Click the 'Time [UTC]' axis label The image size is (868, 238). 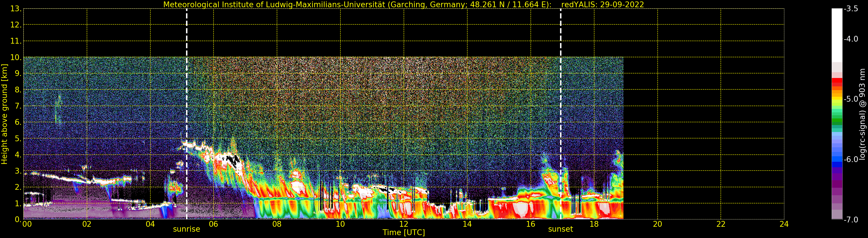pyautogui.click(x=404, y=233)
